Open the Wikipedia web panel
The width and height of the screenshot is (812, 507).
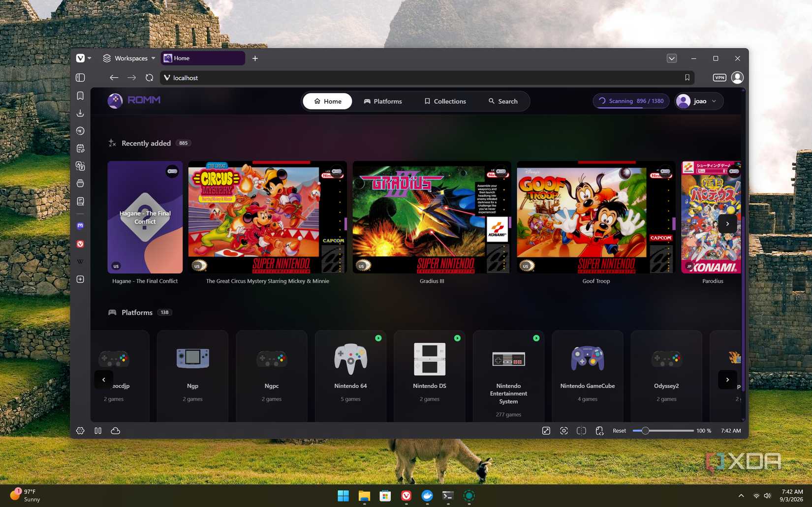tap(80, 262)
